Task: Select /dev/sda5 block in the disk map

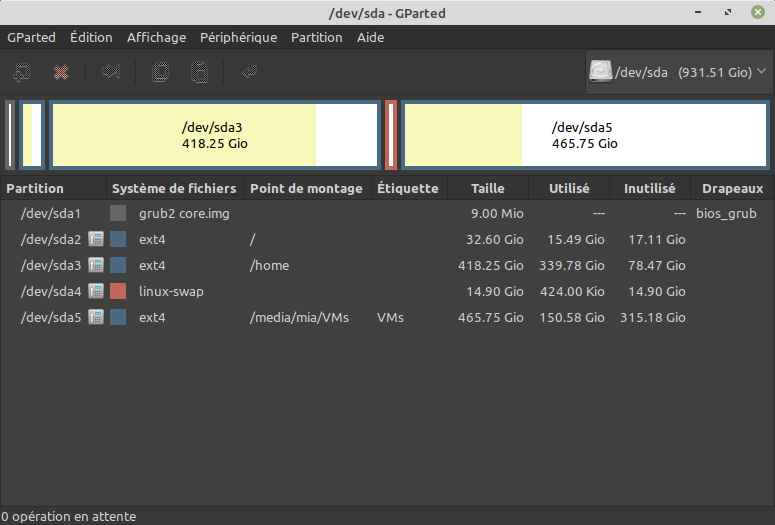Action: click(x=585, y=135)
